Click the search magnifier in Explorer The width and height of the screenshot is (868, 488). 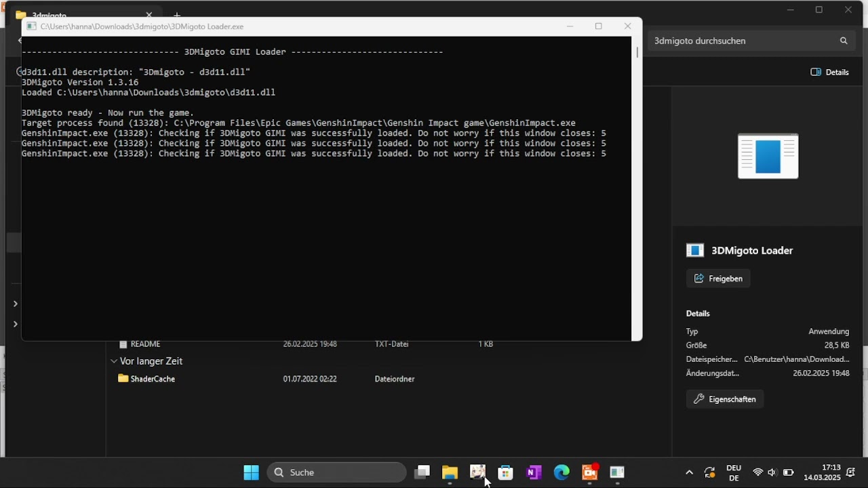(x=844, y=41)
